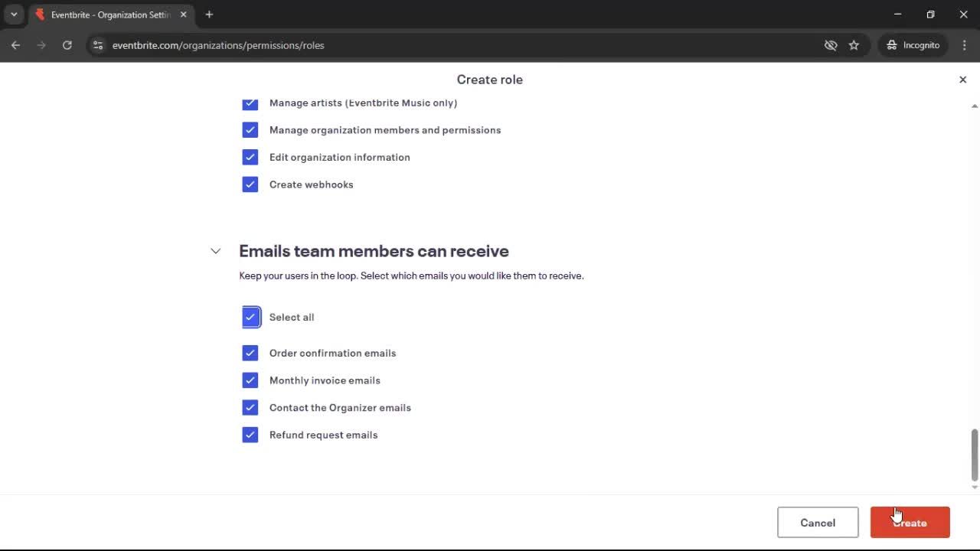Click the Create role dialog title
Image resolution: width=980 pixels, height=551 pixels.
point(490,80)
